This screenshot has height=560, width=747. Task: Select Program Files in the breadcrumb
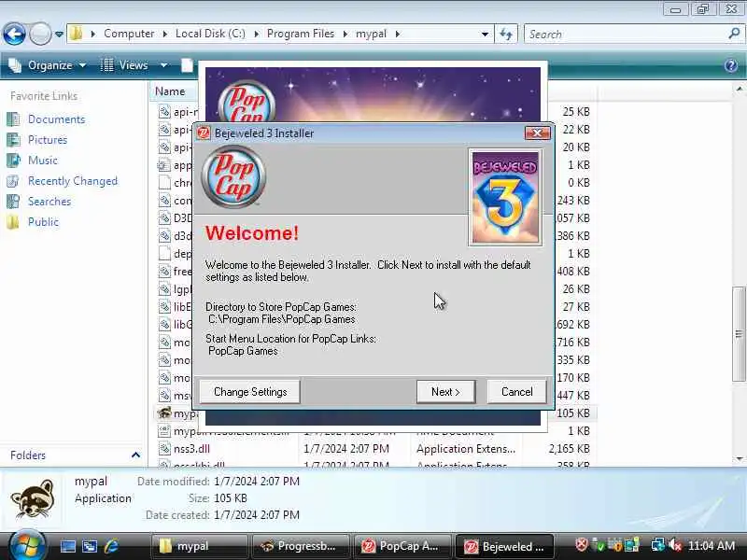coord(301,34)
